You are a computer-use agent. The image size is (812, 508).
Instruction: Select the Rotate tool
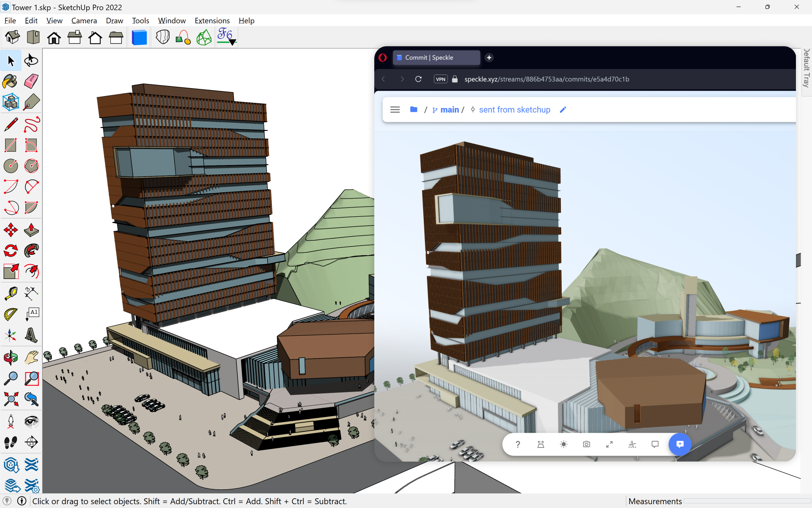tap(11, 250)
